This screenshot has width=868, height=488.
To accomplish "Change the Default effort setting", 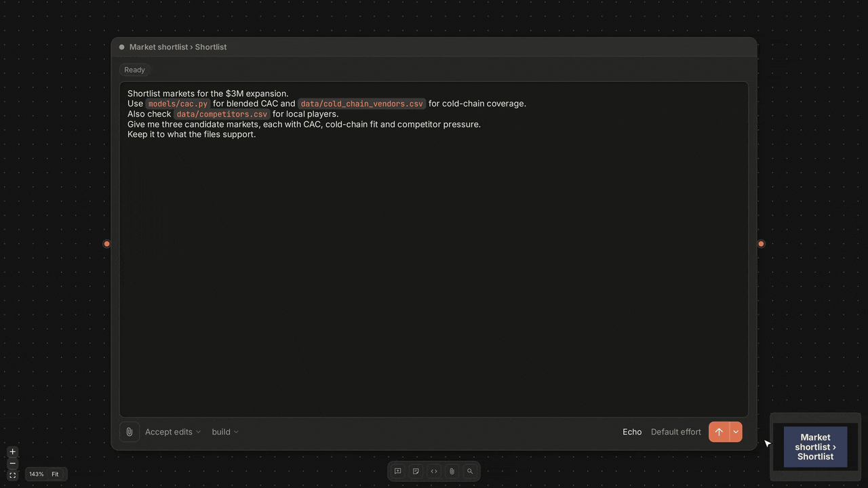I will coord(676,432).
